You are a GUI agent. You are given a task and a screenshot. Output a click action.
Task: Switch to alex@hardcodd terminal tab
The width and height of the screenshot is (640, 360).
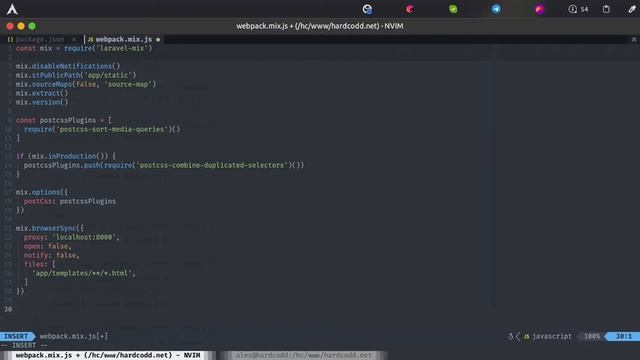click(304, 355)
